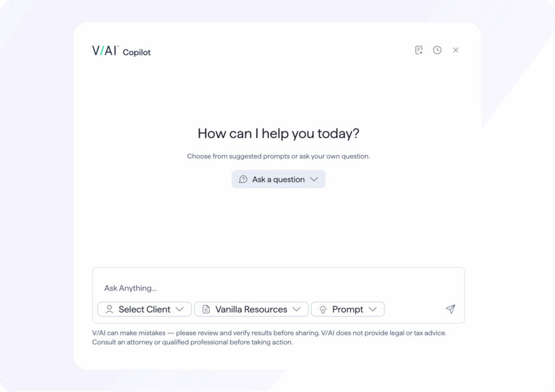Open the Vanilla Resources dropdown
This screenshot has height=392, width=555.
point(251,309)
